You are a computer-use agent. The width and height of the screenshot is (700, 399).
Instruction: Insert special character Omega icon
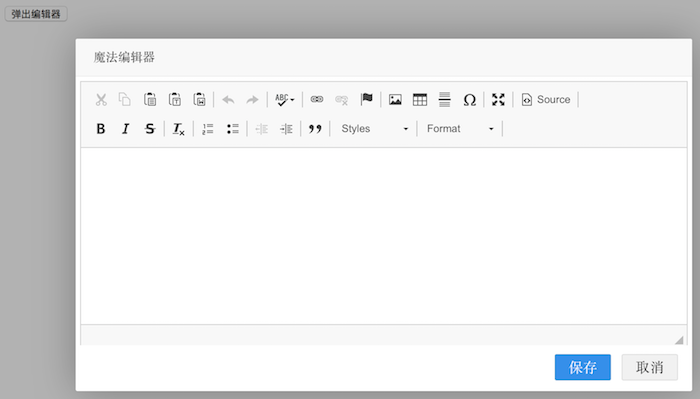point(469,100)
